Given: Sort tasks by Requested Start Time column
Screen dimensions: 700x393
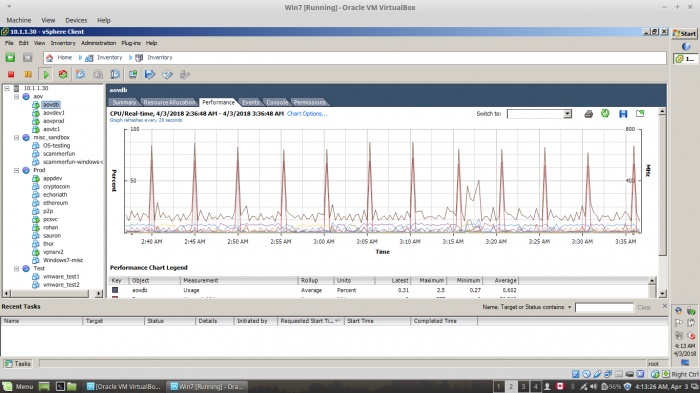Looking at the screenshot, I should 311,321.
